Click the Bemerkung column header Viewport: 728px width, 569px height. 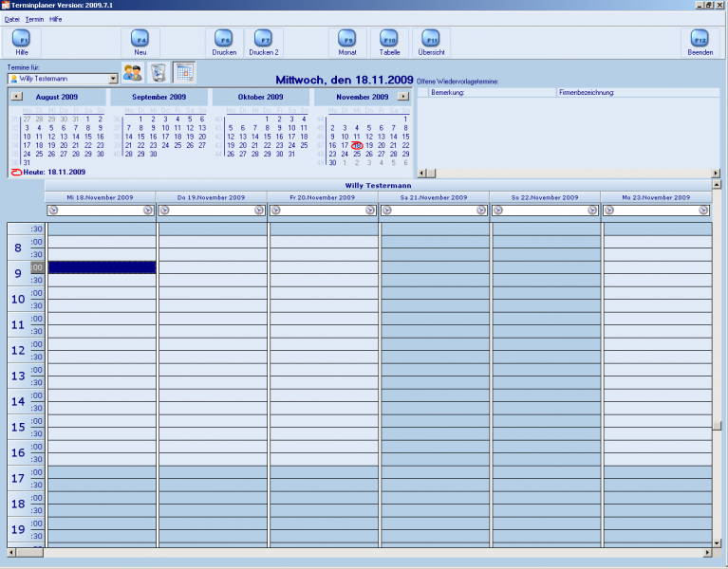point(493,92)
